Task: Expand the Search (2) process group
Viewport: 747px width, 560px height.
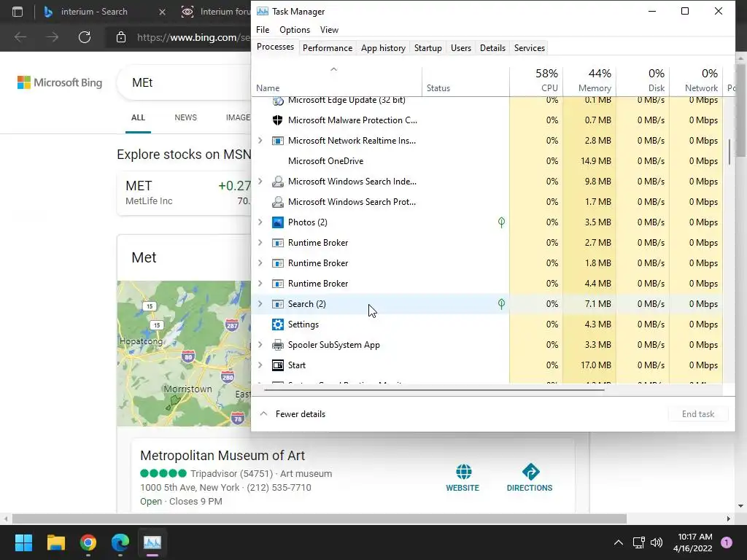Action: [x=260, y=304]
